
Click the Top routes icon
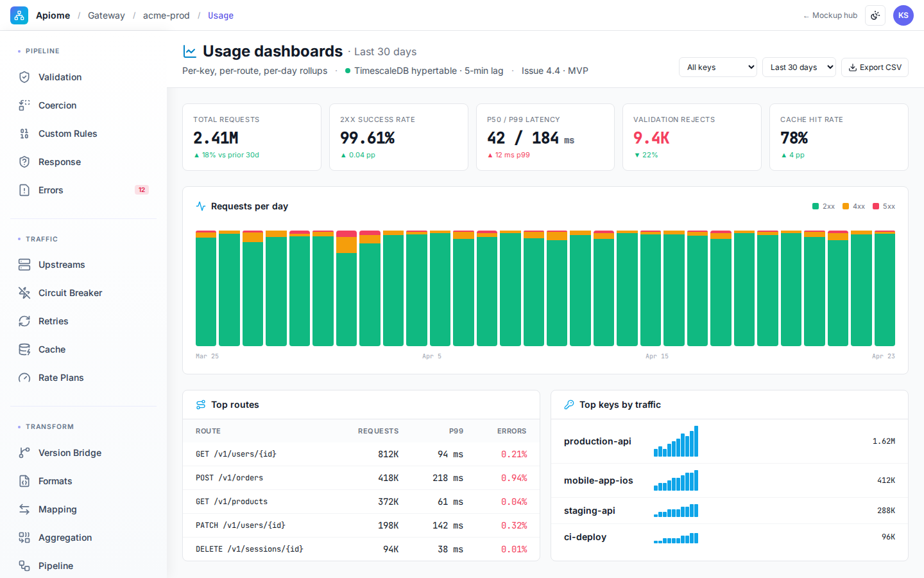(x=201, y=405)
